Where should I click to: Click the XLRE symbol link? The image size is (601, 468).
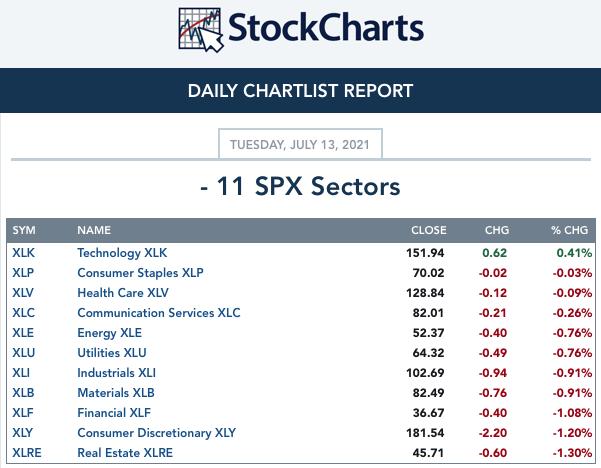coord(27,453)
